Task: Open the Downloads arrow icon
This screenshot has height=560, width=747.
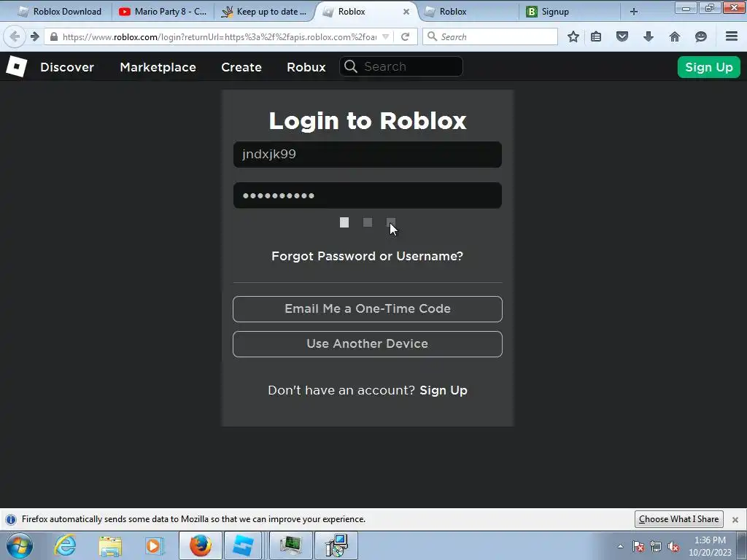Action: point(649,36)
